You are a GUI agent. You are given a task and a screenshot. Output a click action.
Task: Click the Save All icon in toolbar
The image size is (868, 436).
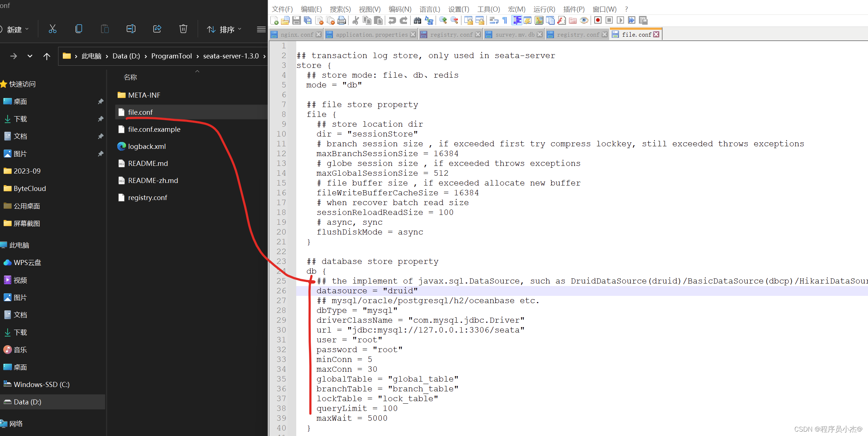308,20
